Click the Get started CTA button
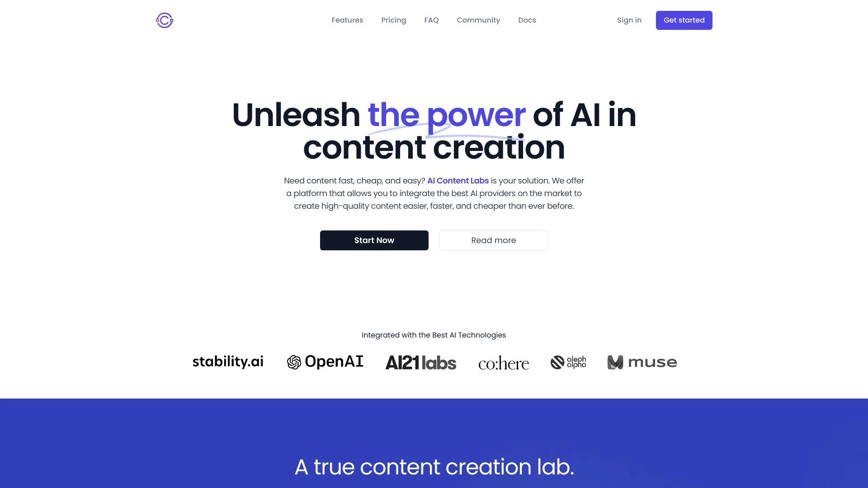This screenshot has height=488, width=868. (684, 20)
